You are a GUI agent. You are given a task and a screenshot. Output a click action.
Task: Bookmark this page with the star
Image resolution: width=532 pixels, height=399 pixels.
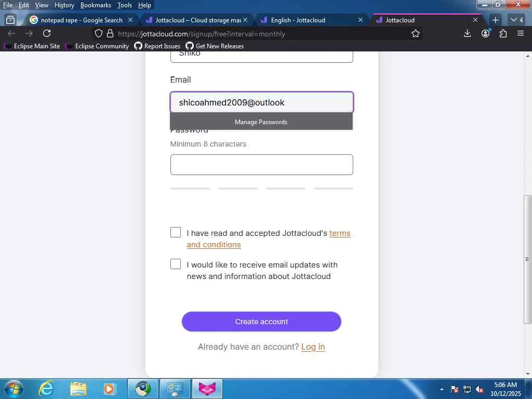click(x=415, y=33)
